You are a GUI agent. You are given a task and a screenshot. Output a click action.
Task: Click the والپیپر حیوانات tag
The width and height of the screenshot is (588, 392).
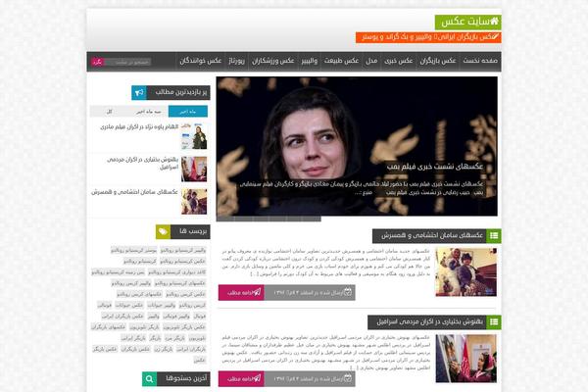162,305
